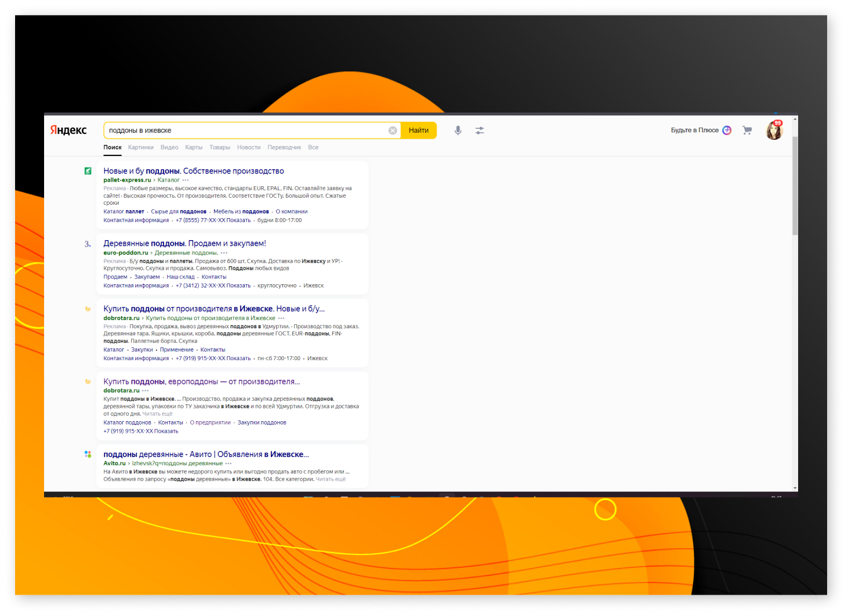Open the user profile avatar

point(774,131)
